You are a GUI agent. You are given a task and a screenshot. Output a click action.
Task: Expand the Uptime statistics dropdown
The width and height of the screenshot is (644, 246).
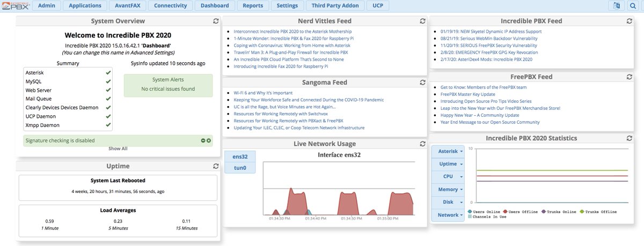click(448, 164)
